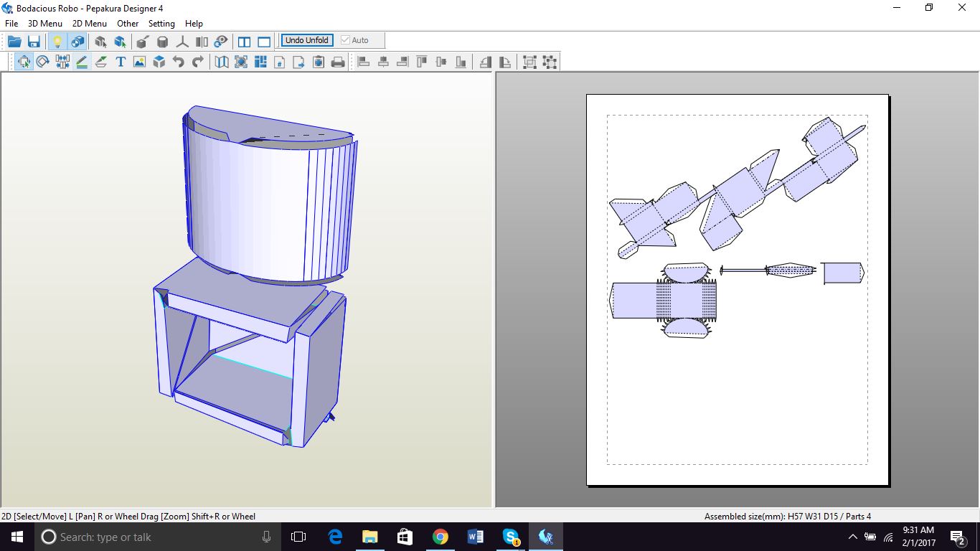Click the rotate clockwise icon
Image resolution: width=980 pixels, height=551 pixels.
(505, 62)
